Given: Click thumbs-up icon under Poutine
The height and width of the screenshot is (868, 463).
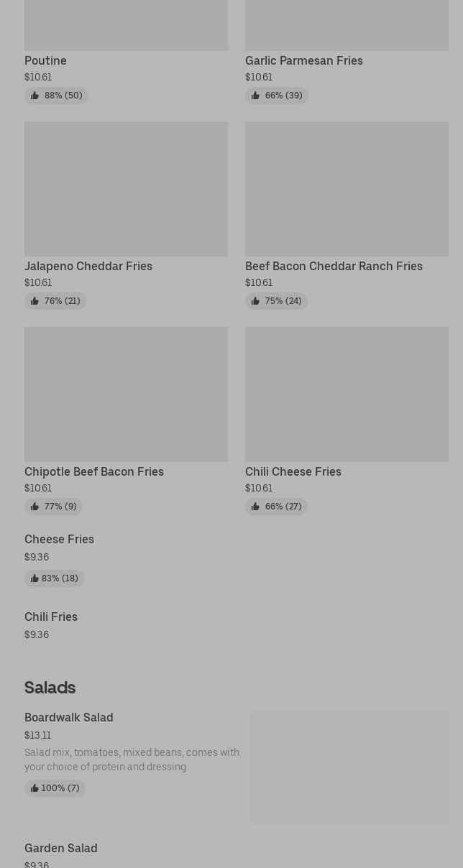Looking at the screenshot, I should coord(35,96).
